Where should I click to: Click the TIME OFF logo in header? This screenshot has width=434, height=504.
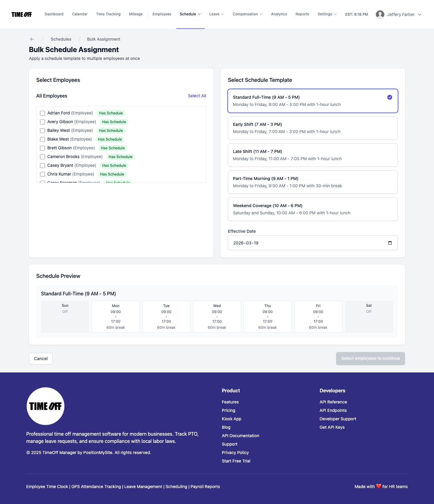click(22, 14)
